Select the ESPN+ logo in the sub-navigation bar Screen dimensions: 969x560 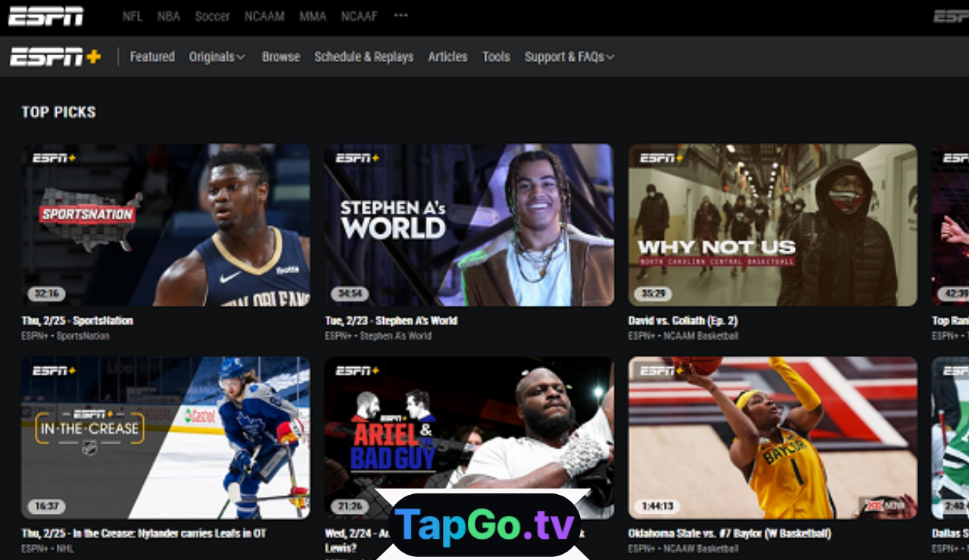pos(53,56)
